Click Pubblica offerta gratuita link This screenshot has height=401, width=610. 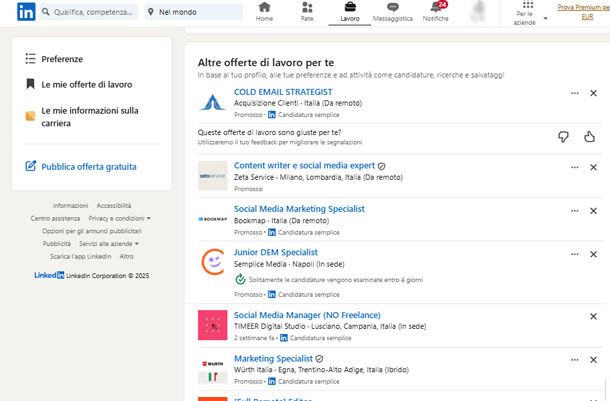(81, 166)
